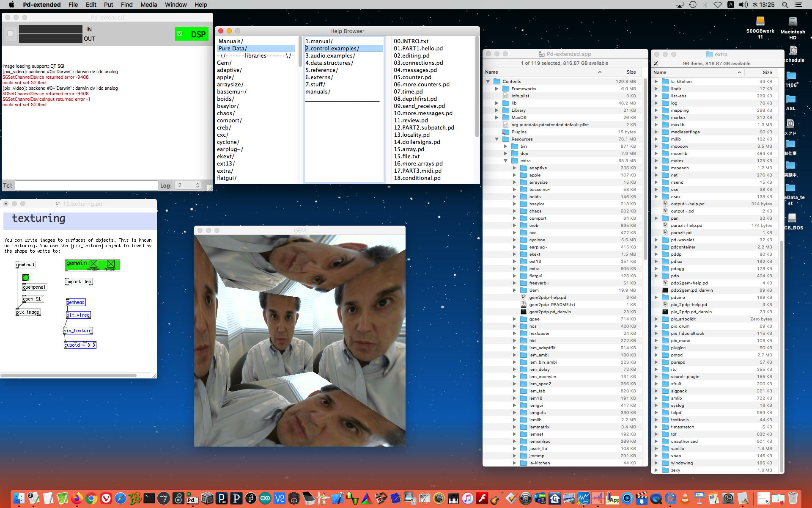
Task: Launch VLC from the dock
Action: [685, 498]
